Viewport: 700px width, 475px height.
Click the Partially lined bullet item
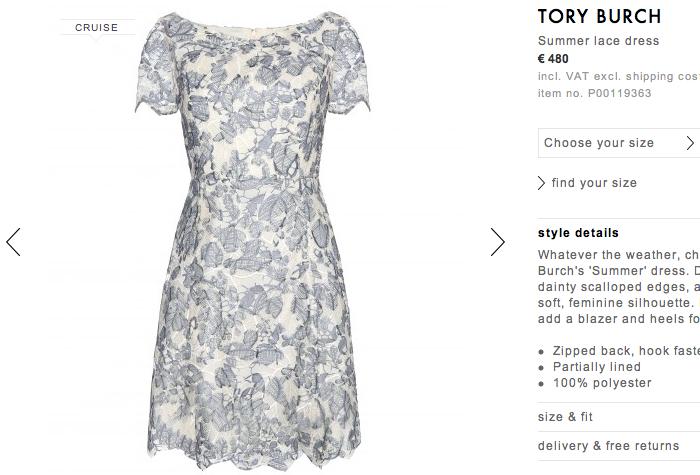click(596, 367)
